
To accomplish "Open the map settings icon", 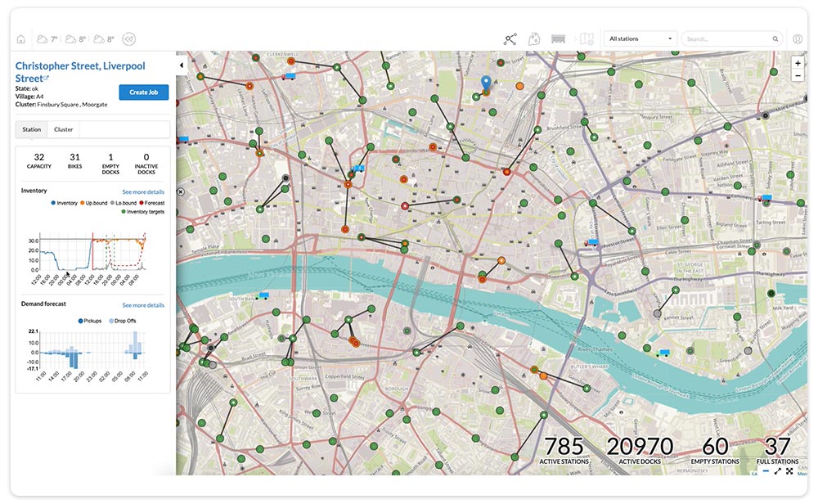I will click(x=585, y=38).
